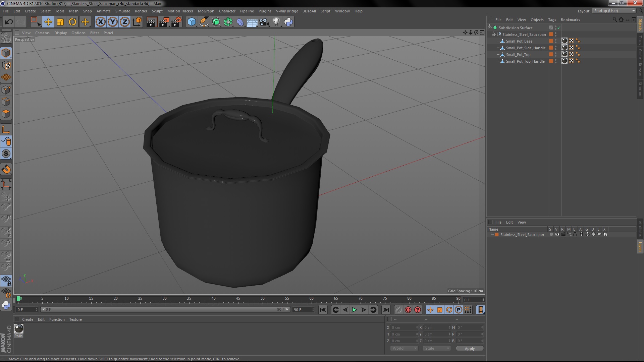
Task: Switch to Points mode
Action: click(6, 90)
